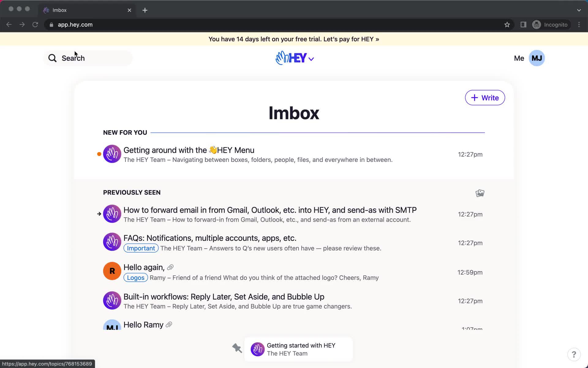The height and width of the screenshot is (368, 588).
Task: Select the Important label tag
Action: pyautogui.click(x=141, y=248)
